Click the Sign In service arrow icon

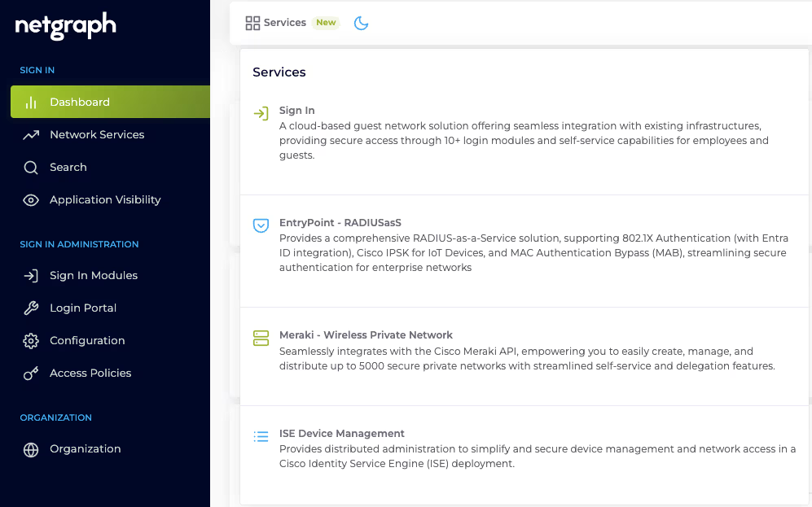point(261,113)
